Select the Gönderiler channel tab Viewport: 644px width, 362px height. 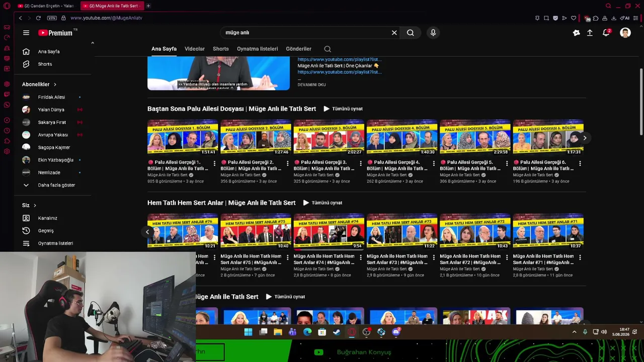(x=299, y=49)
